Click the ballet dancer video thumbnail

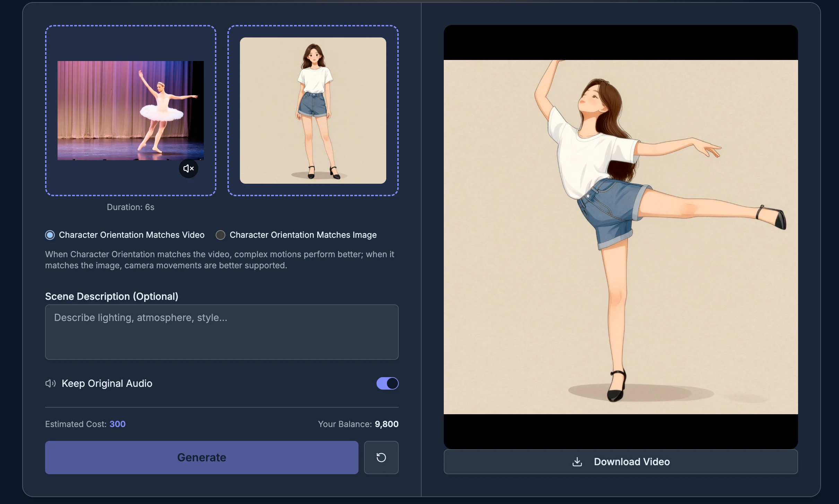130,110
